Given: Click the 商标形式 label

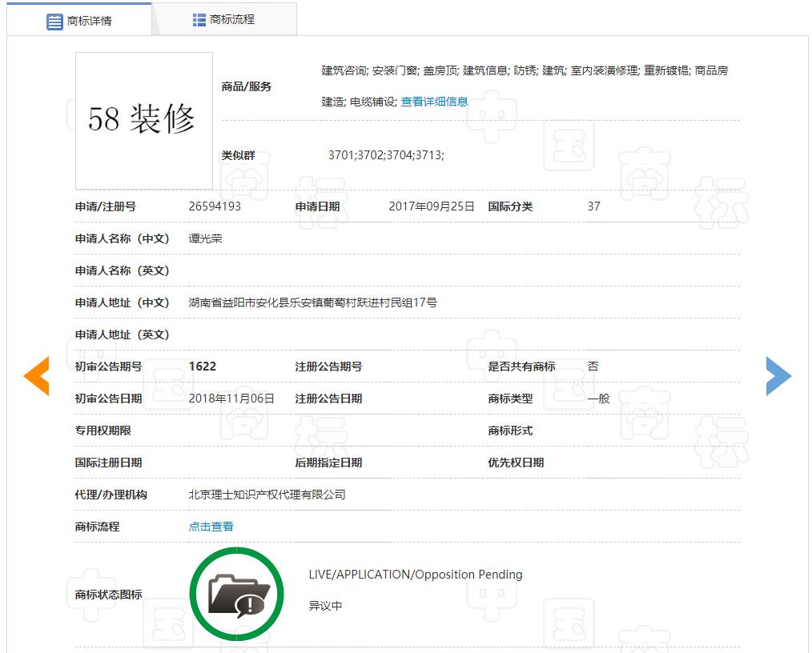Looking at the screenshot, I should click(x=510, y=431).
